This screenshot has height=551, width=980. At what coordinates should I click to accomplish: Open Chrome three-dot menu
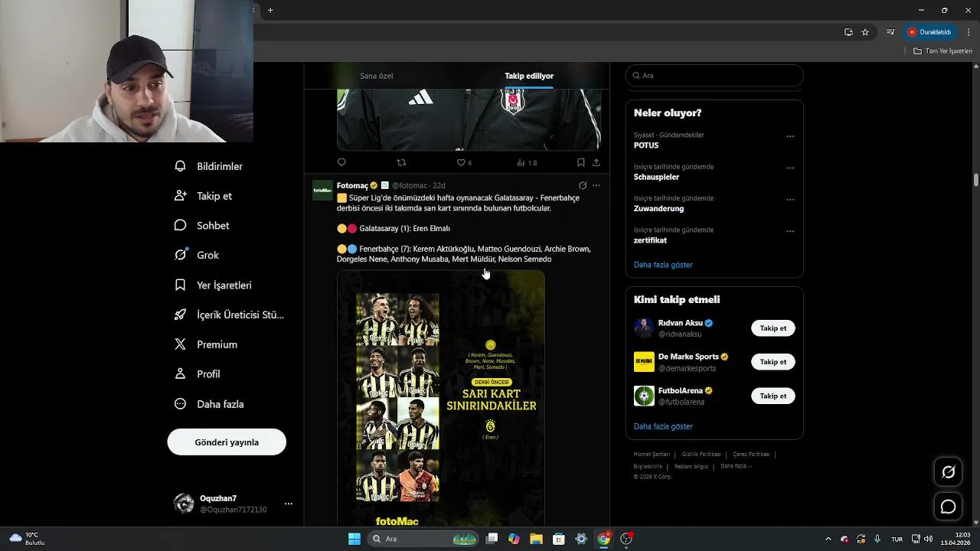tap(969, 32)
